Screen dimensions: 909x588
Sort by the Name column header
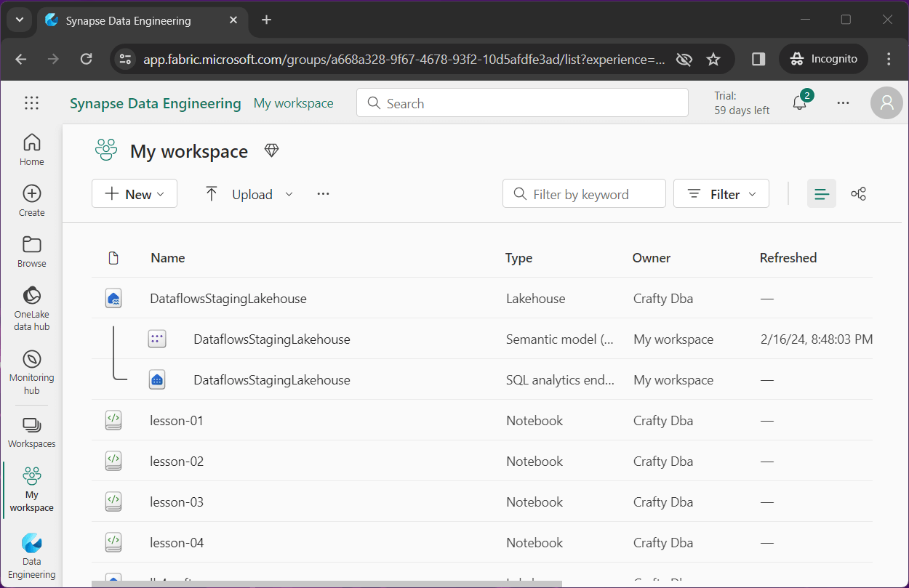pyautogui.click(x=168, y=258)
